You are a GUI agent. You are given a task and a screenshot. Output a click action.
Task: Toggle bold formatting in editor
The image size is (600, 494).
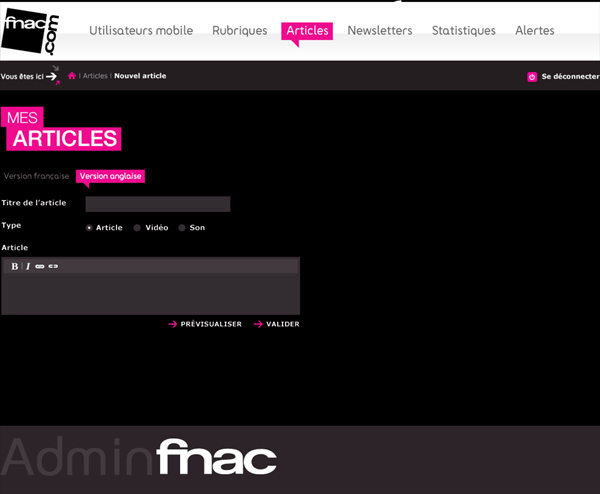click(x=15, y=266)
